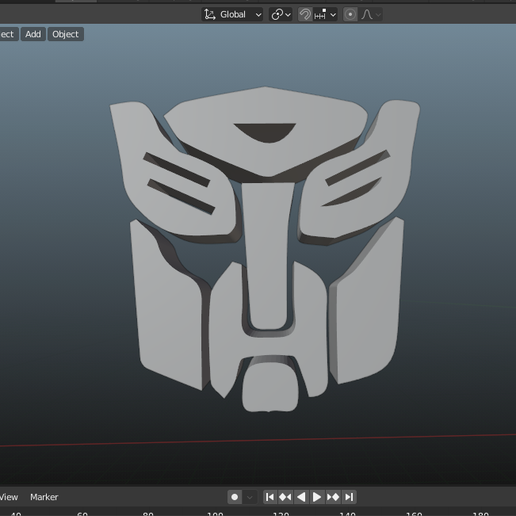Open the Marker menu in timeline
The image size is (516, 516).
(44, 497)
